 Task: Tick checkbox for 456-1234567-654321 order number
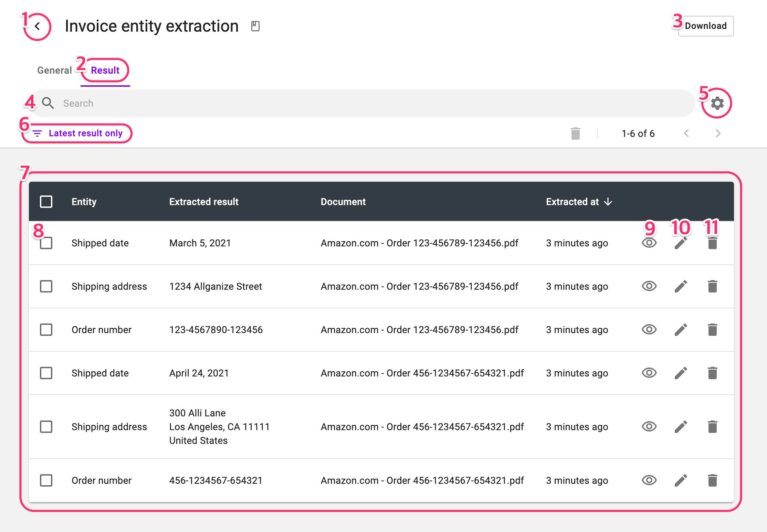[46, 480]
